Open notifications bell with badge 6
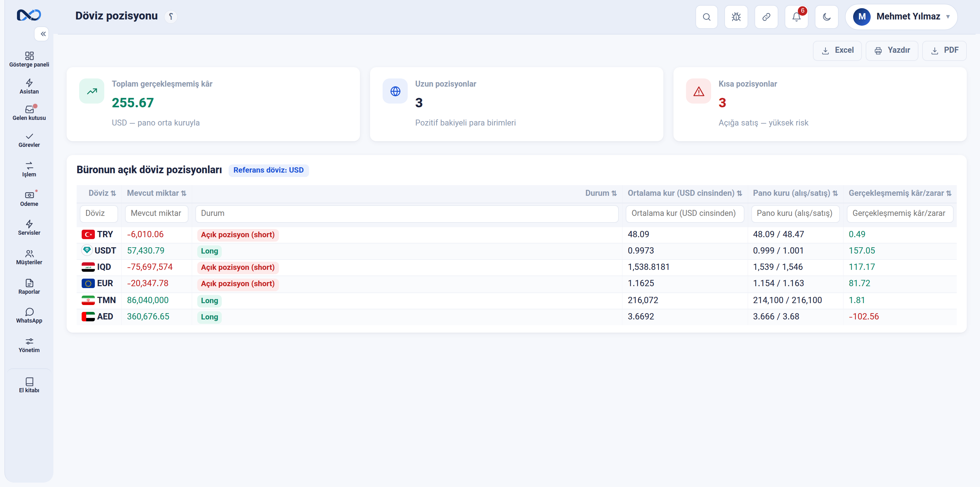 coord(796,17)
